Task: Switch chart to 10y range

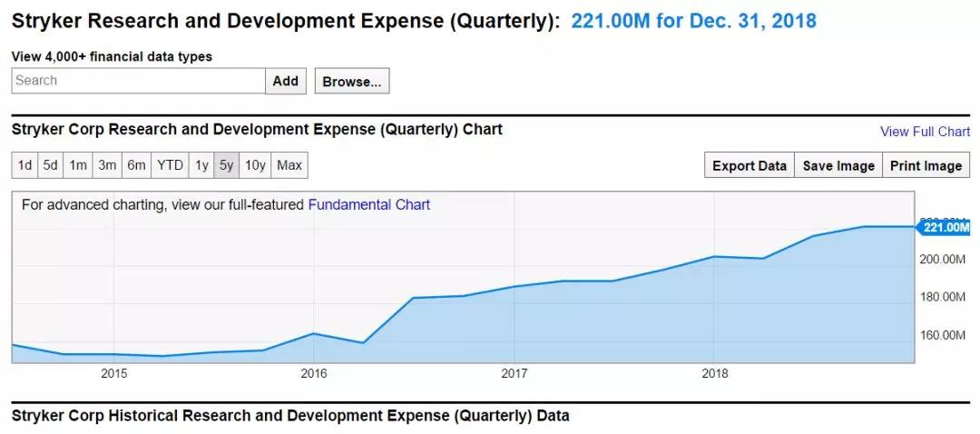Action: [256, 165]
